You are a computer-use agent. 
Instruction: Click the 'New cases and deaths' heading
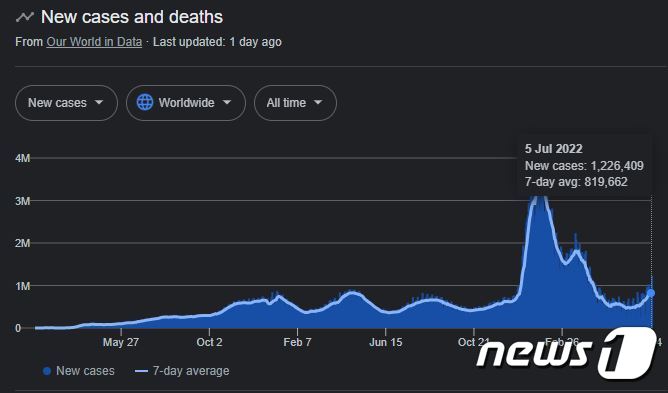[132, 17]
